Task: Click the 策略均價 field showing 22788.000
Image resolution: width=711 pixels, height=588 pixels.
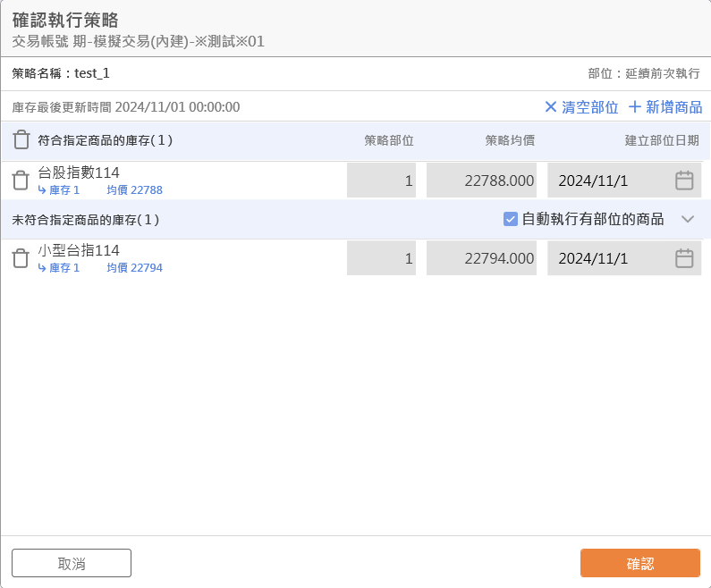Action: pyautogui.click(x=481, y=181)
